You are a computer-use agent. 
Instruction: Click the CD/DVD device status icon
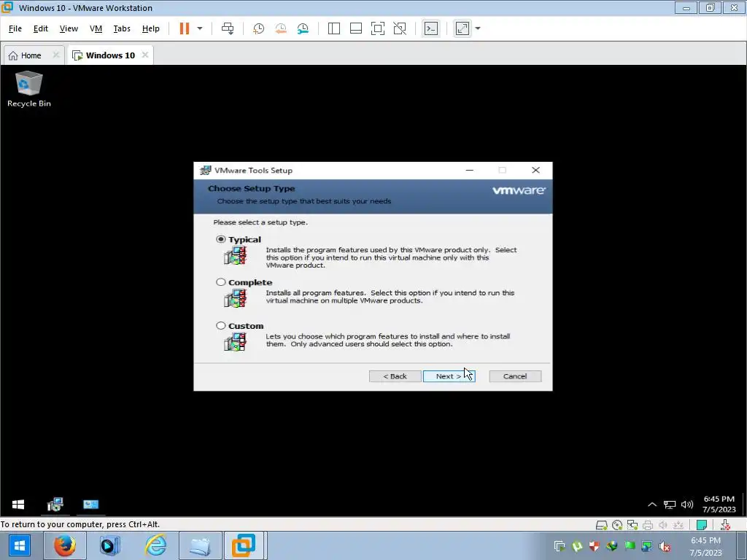617,525
